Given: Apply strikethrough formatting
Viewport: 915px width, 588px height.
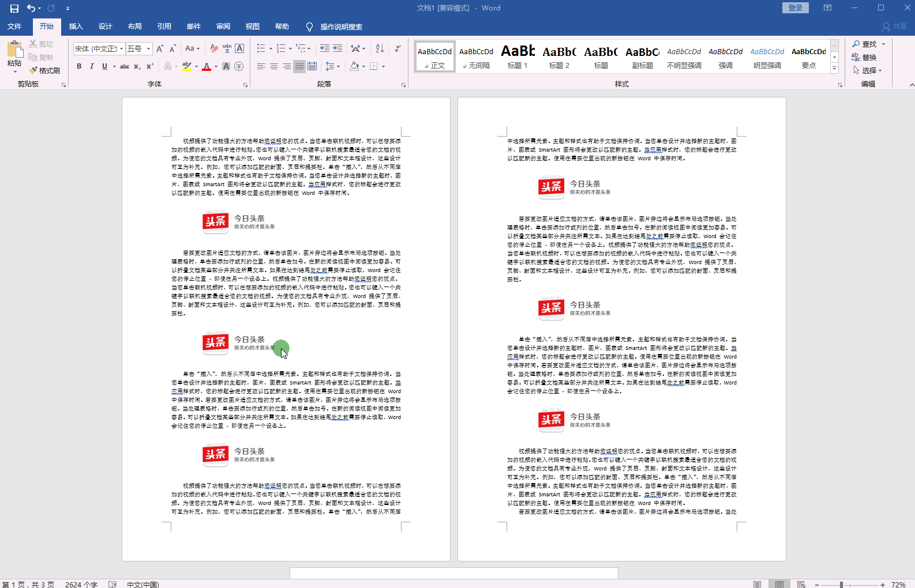Looking at the screenshot, I should click(x=125, y=67).
